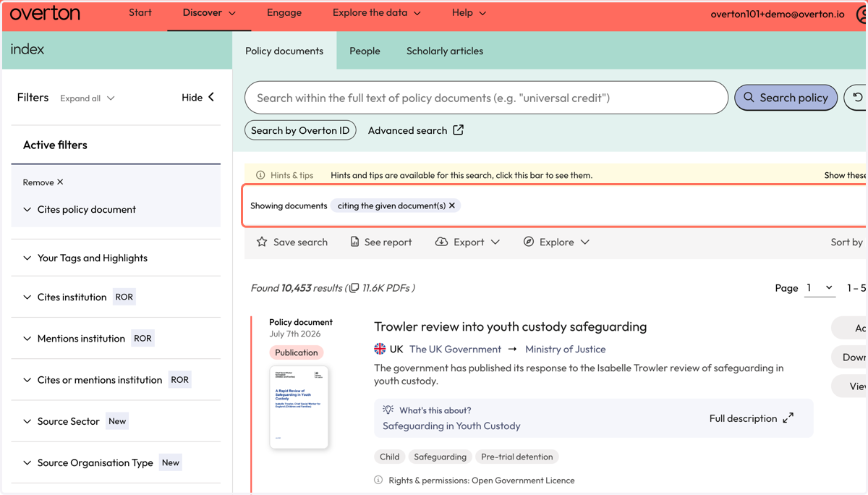The image size is (868, 495).
Task: Click the policy document PDF thumbnail
Action: pyautogui.click(x=299, y=407)
